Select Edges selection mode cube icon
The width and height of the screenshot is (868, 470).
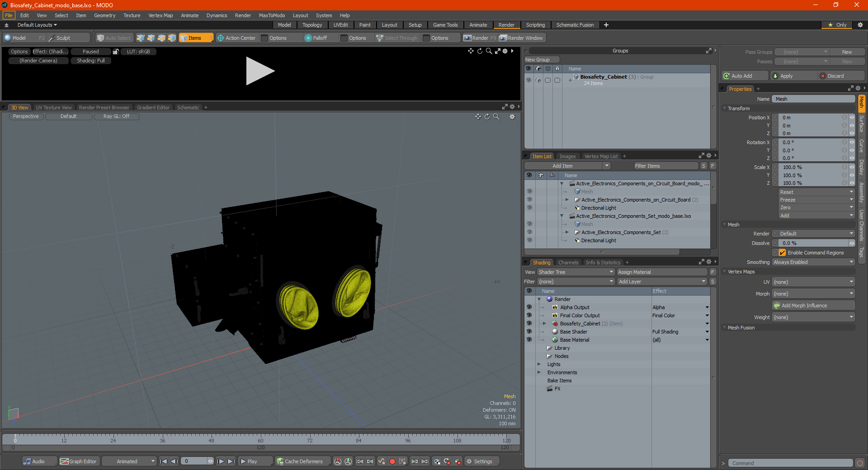tap(151, 38)
